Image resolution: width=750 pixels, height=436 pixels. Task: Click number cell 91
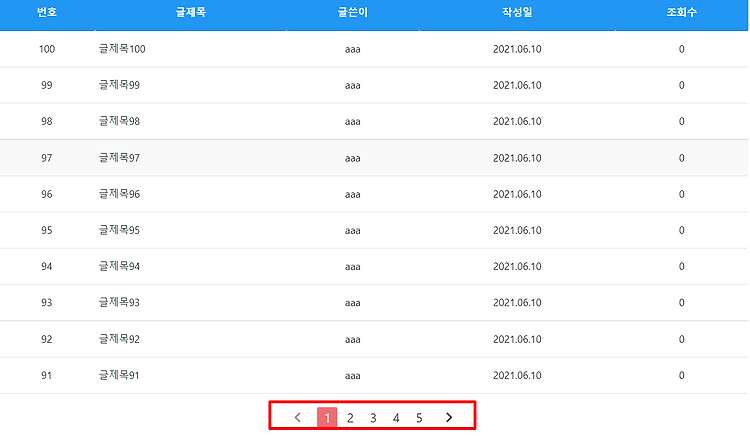tap(46, 375)
